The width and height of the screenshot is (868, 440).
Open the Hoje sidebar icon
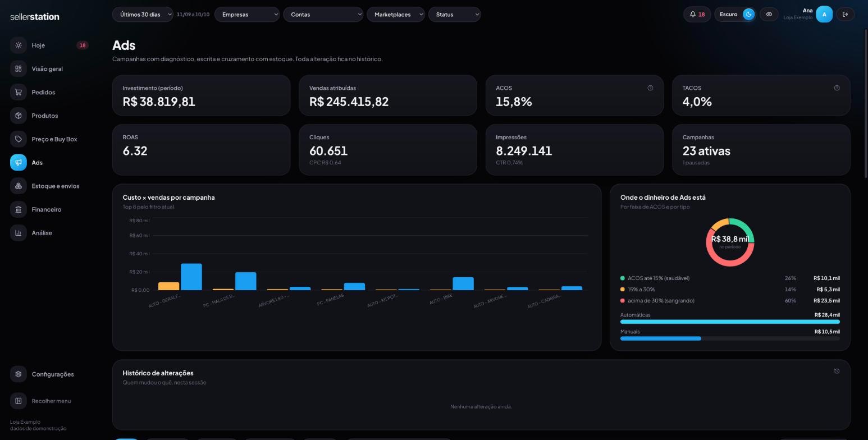[19, 45]
